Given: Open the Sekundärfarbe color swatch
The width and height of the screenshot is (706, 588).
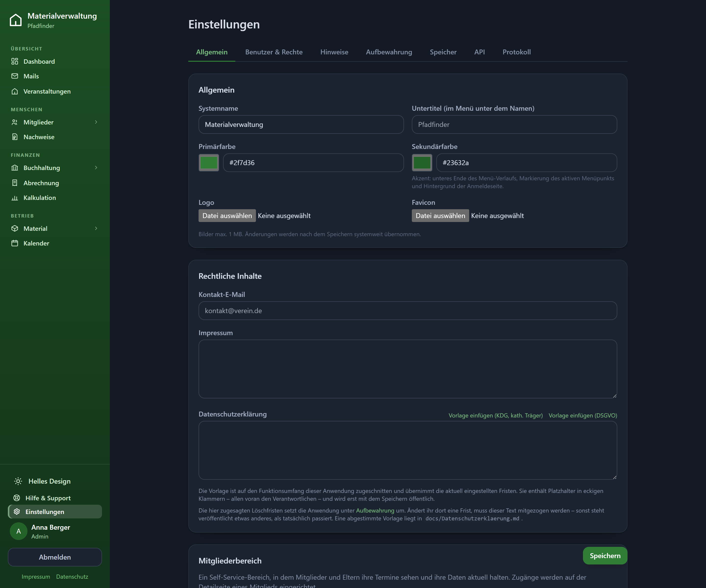Looking at the screenshot, I should pyautogui.click(x=422, y=163).
